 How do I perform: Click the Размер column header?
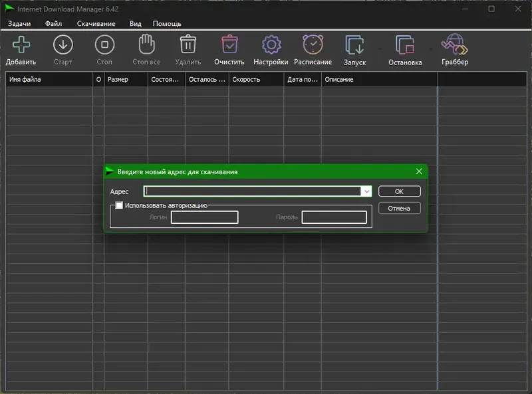pos(126,79)
